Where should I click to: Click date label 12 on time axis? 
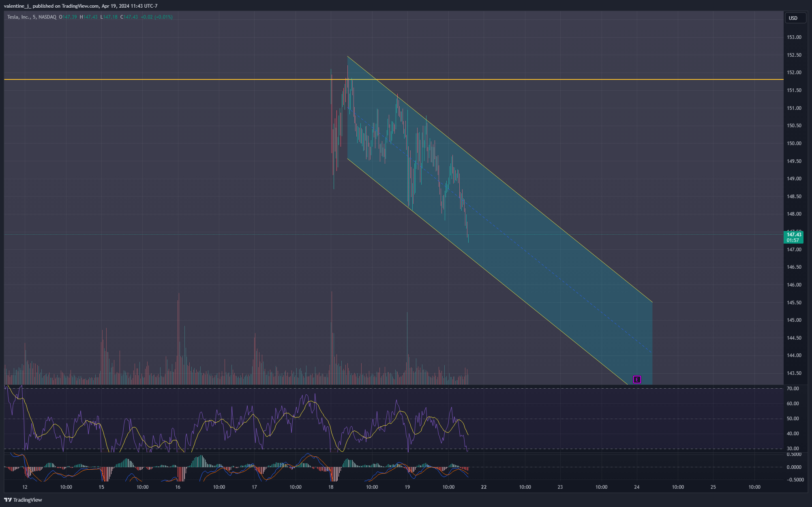pyautogui.click(x=25, y=487)
